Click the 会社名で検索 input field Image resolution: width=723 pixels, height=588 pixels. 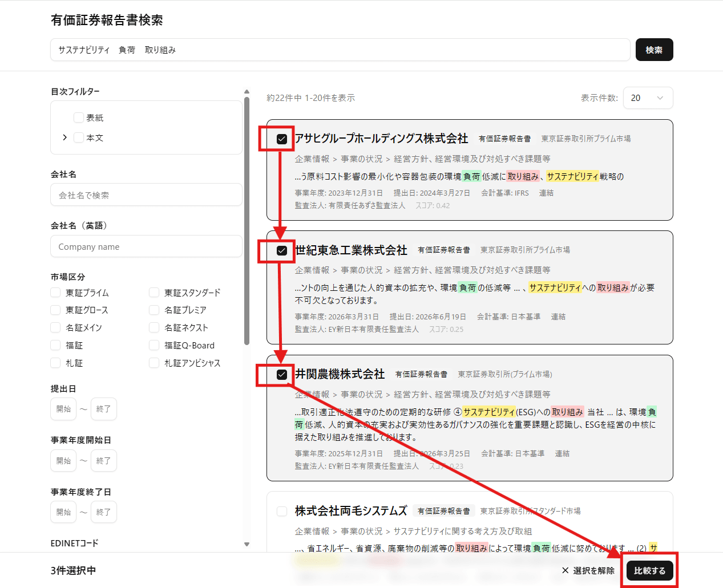(146, 195)
